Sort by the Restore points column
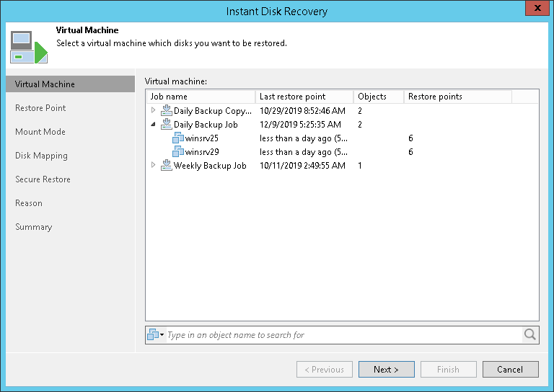Screen dimensions: 554x392 coord(458,97)
